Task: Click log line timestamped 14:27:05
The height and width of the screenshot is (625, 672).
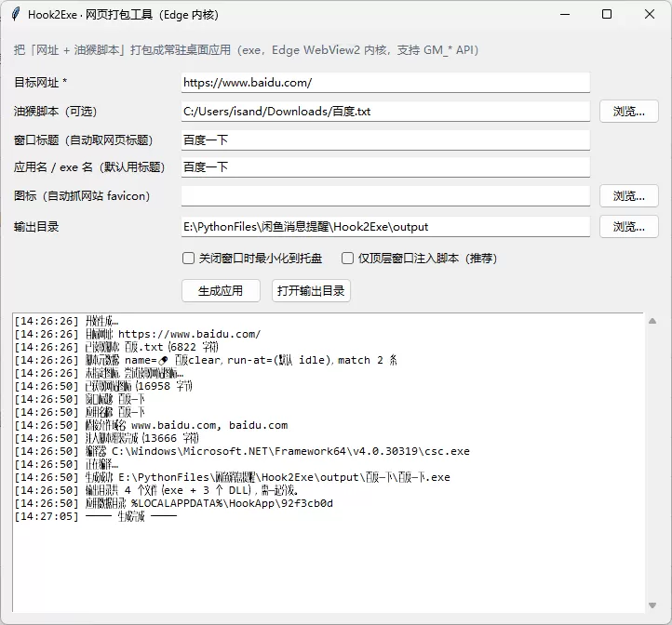Action: [x=96, y=516]
